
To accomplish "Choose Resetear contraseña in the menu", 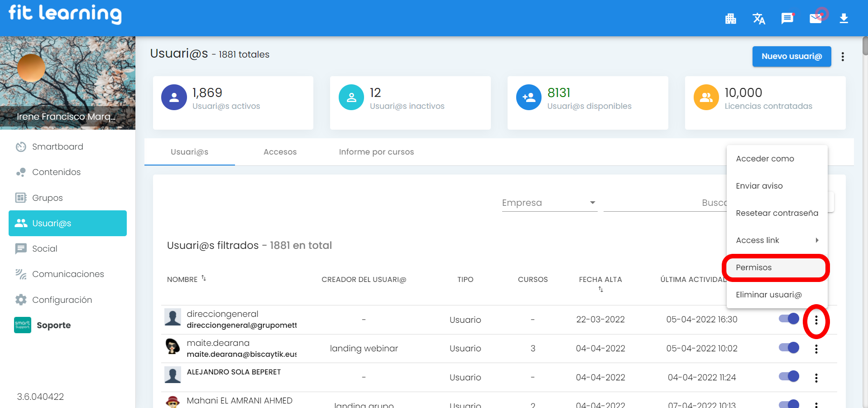I will [x=777, y=213].
